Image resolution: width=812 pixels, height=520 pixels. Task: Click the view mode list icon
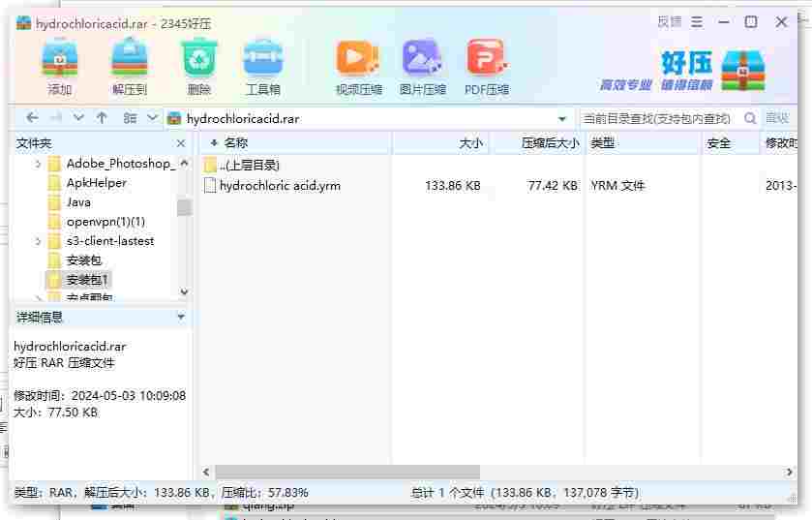(x=130, y=118)
